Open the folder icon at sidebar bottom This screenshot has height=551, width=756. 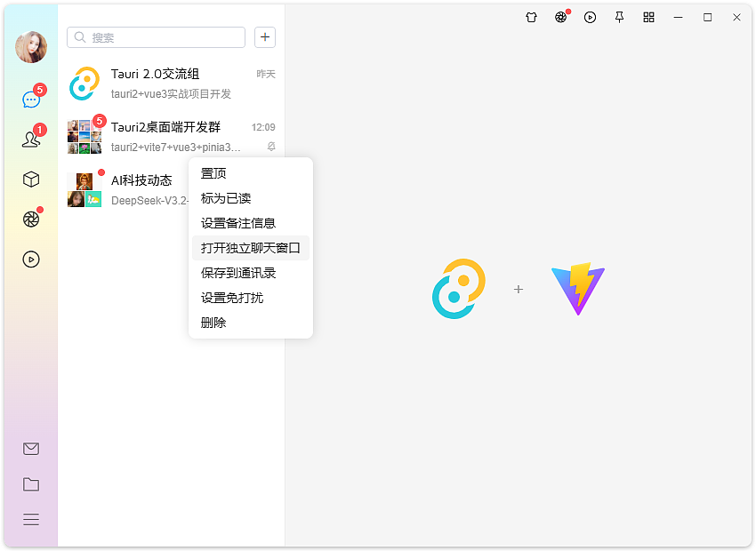click(x=31, y=484)
